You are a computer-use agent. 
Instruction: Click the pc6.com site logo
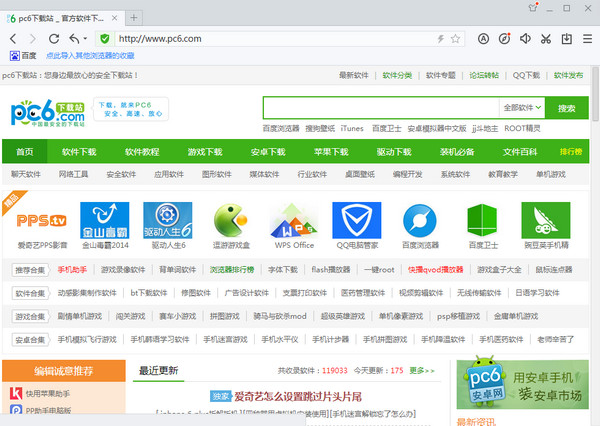point(48,113)
